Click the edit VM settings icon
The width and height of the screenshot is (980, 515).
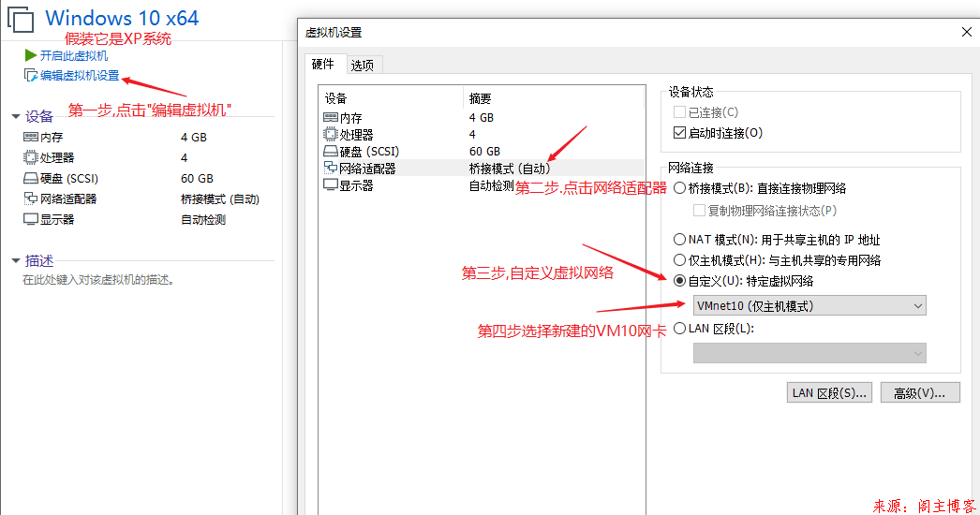31,76
